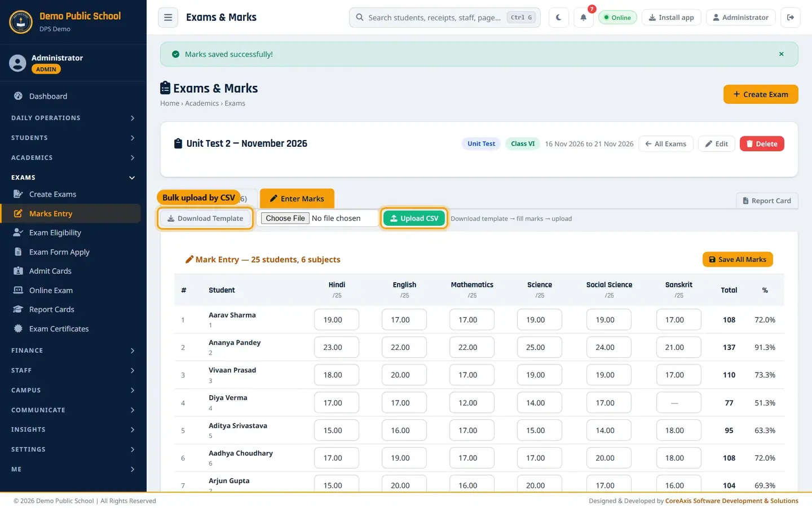This screenshot has height=508, width=812.
Task: Toggle the hamburger sidebar menu
Action: (x=168, y=17)
